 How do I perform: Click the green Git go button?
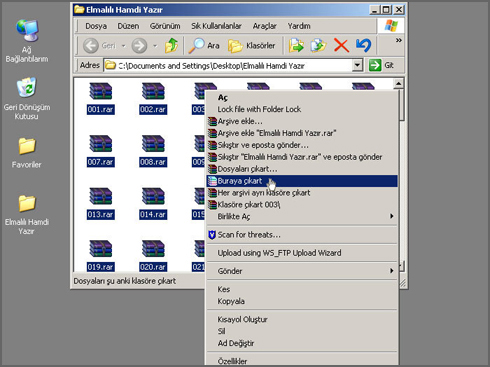pos(382,65)
